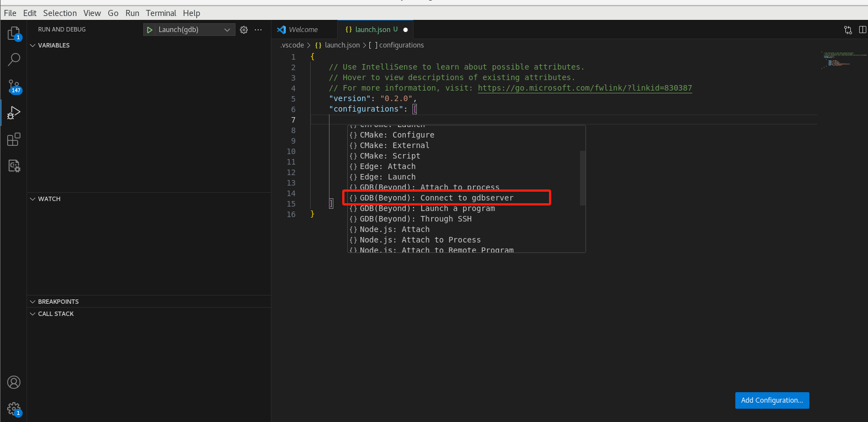868x422 pixels.
Task: Open the Manage gear icon
Action: [x=14, y=409]
